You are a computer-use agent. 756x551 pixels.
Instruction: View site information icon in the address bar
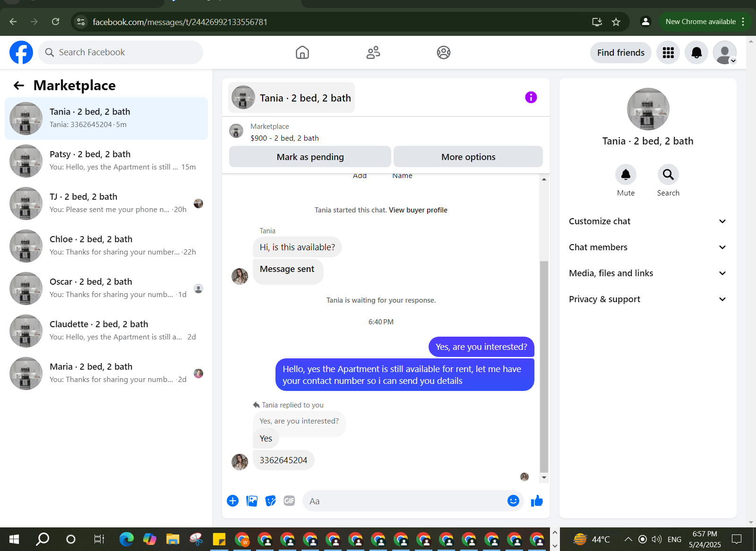click(81, 22)
